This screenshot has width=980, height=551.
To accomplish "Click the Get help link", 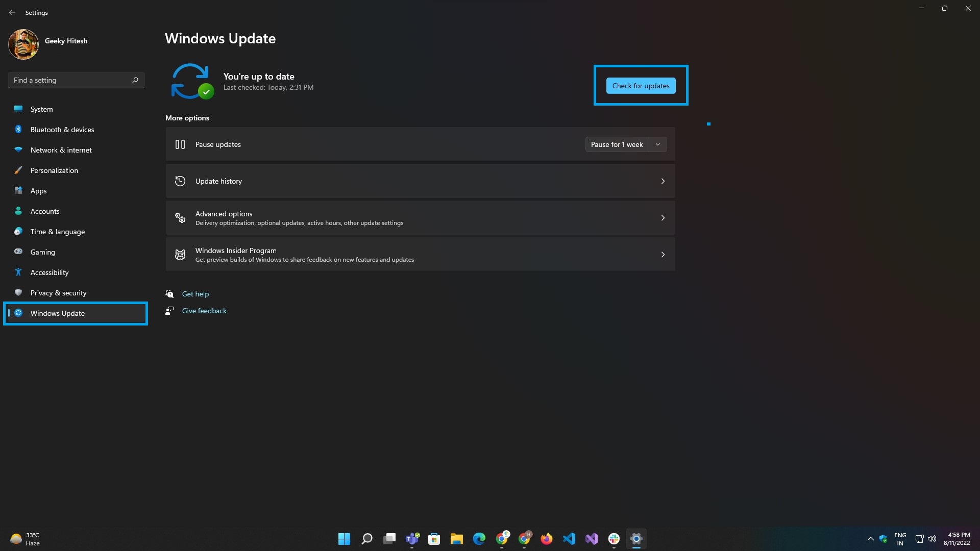I will point(195,294).
